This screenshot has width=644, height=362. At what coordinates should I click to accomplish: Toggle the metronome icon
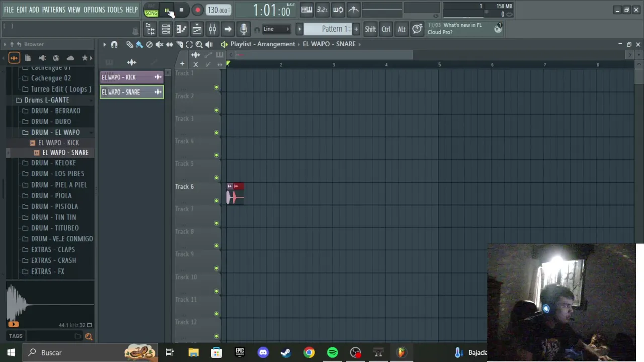[354, 10]
